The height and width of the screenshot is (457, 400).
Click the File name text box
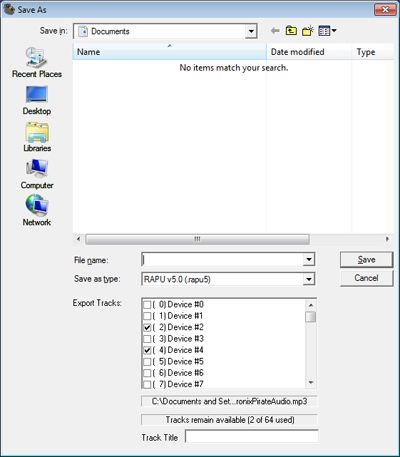coord(223,259)
